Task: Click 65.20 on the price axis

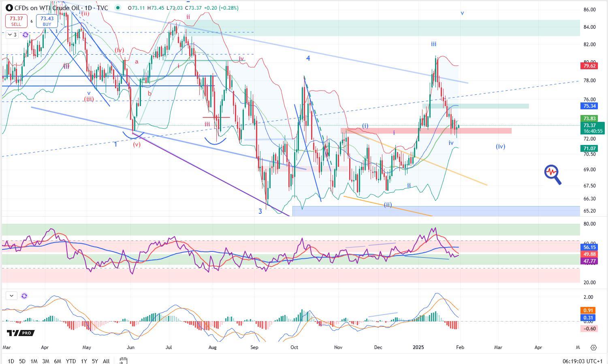Action: click(589, 211)
